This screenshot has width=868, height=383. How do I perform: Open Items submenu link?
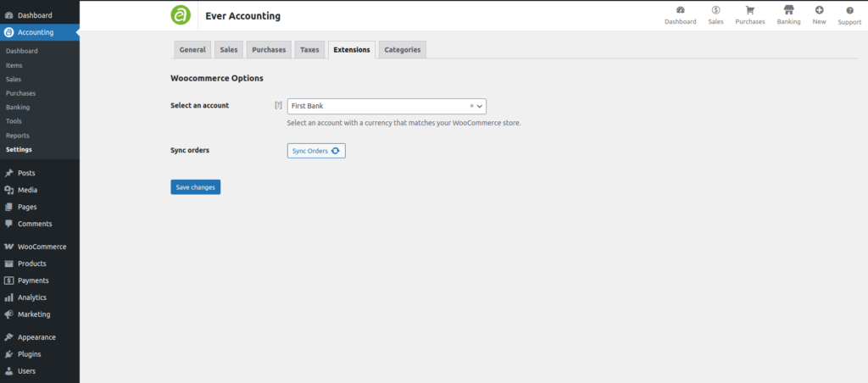point(14,65)
